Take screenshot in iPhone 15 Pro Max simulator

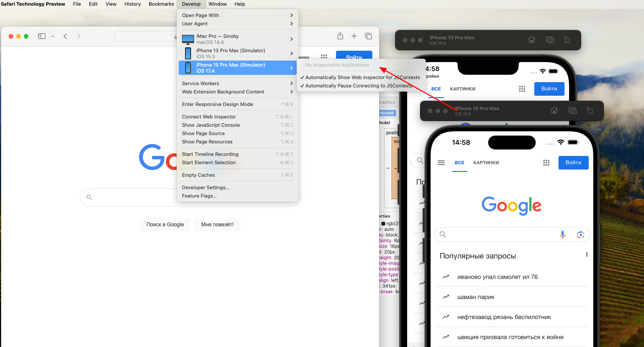point(572,110)
